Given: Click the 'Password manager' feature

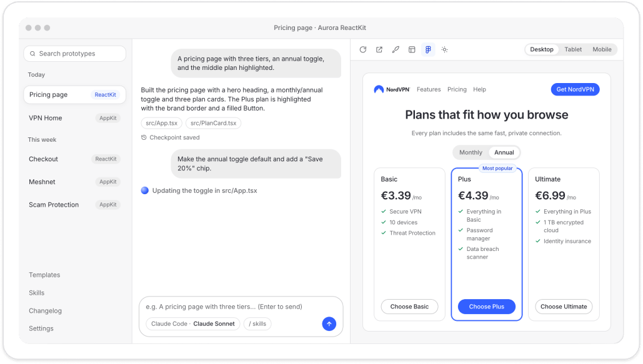Looking at the screenshot, I should 479,235.
